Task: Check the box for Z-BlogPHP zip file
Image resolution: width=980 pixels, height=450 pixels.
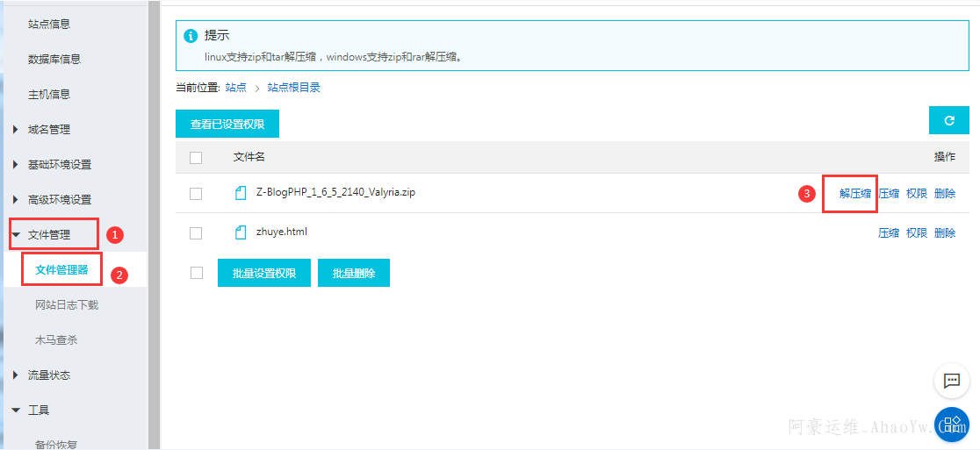Action: 196,194
